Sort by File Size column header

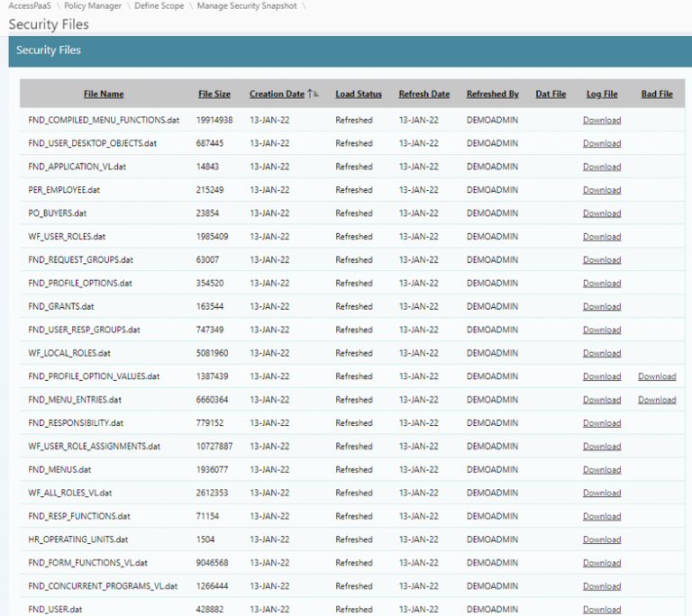point(214,94)
